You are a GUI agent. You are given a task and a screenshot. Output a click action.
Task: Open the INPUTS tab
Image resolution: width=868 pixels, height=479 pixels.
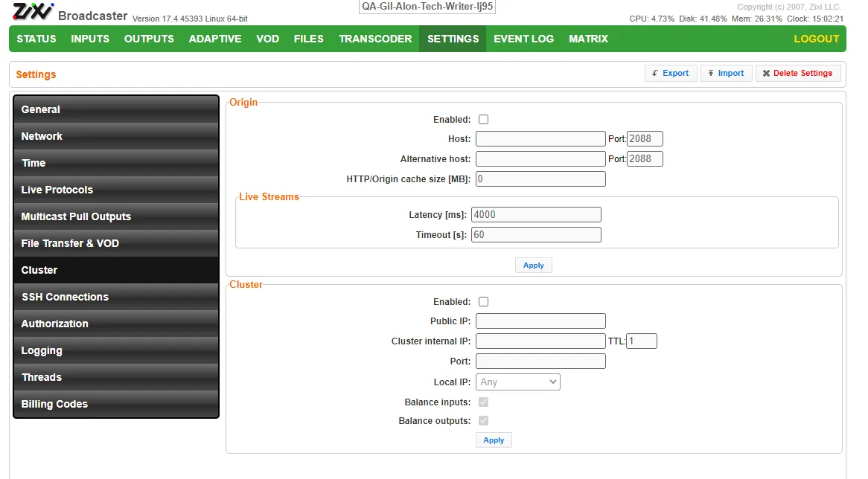pos(90,39)
